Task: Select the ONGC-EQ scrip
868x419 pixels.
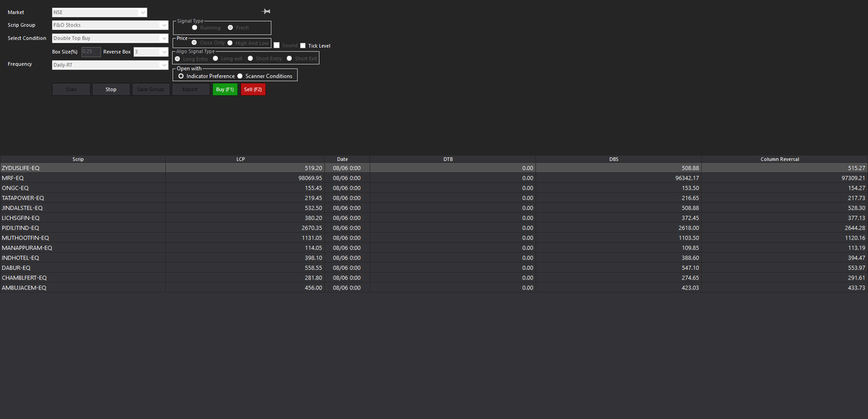Action: (x=15, y=187)
